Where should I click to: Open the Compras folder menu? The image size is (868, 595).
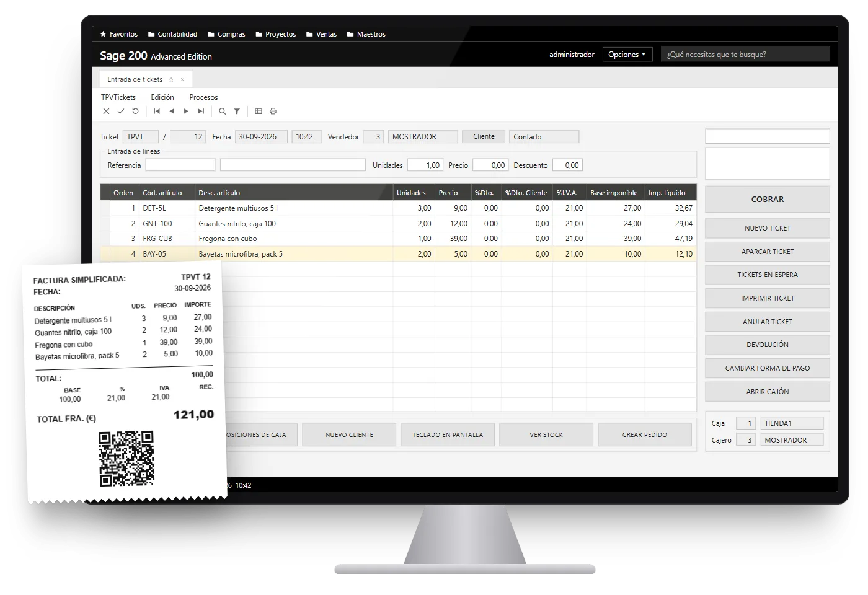click(x=226, y=34)
